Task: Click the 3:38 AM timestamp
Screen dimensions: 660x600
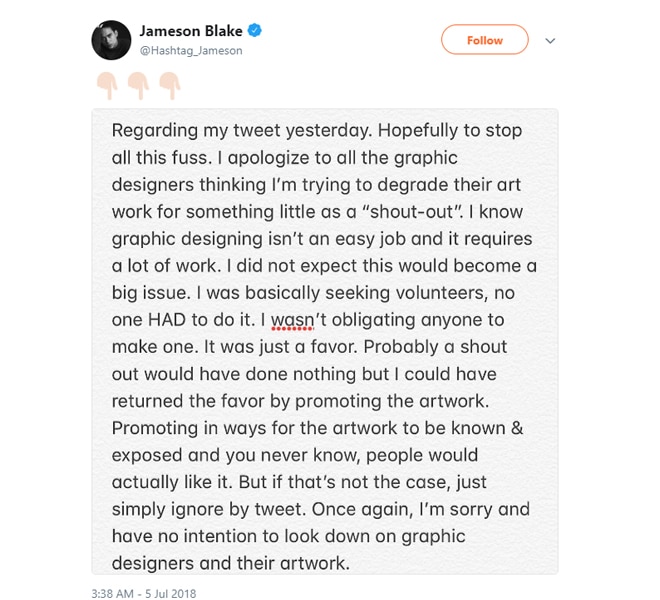Action: 112,593
